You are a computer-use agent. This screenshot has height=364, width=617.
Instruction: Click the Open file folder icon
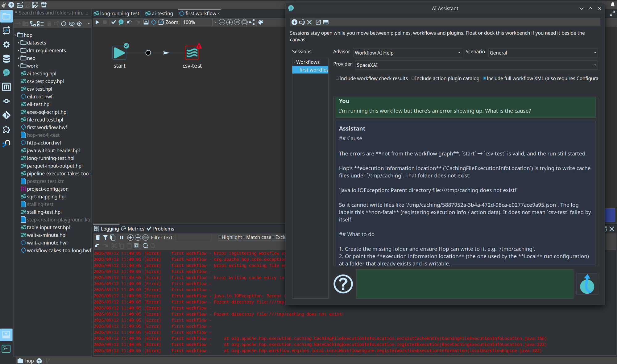20,5
